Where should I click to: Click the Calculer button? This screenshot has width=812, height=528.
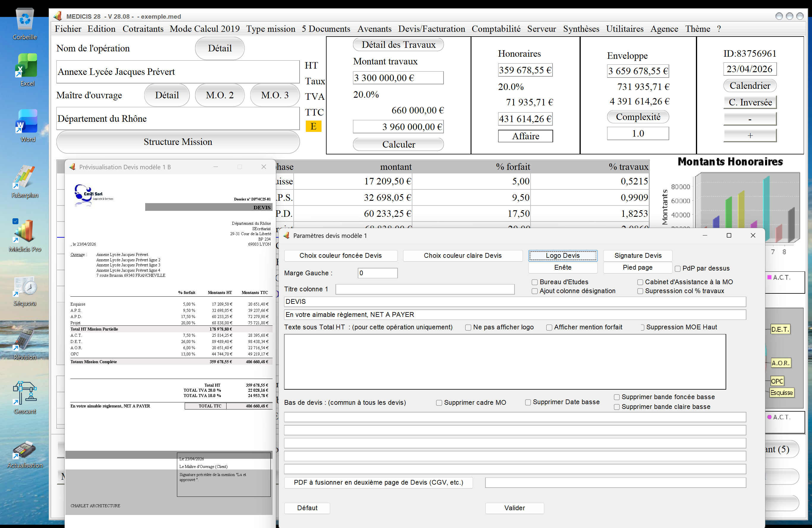pyautogui.click(x=398, y=144)
